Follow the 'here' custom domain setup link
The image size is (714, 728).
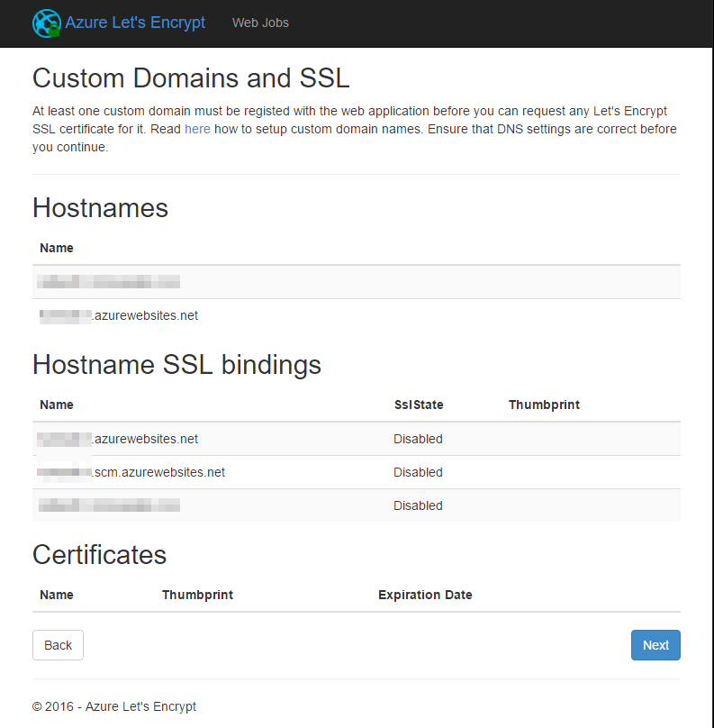[x=197, y=129]
